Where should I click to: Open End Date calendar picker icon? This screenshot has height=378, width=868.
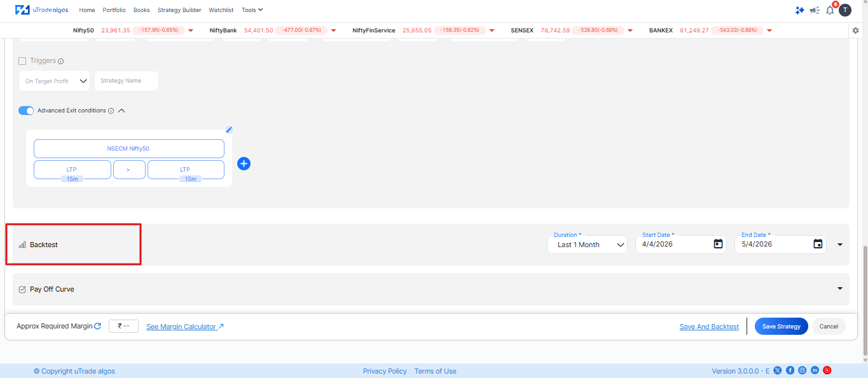818,244
